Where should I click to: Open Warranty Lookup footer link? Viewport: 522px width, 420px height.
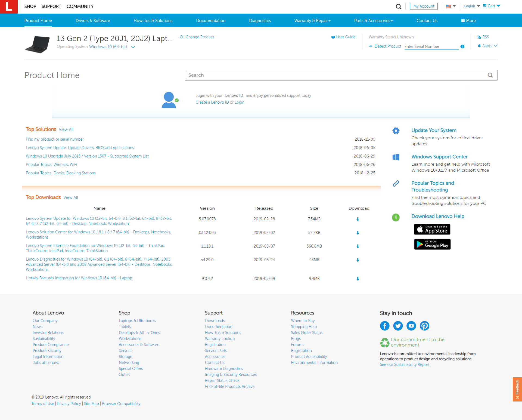pyautogui.click(x=220, y=339)
